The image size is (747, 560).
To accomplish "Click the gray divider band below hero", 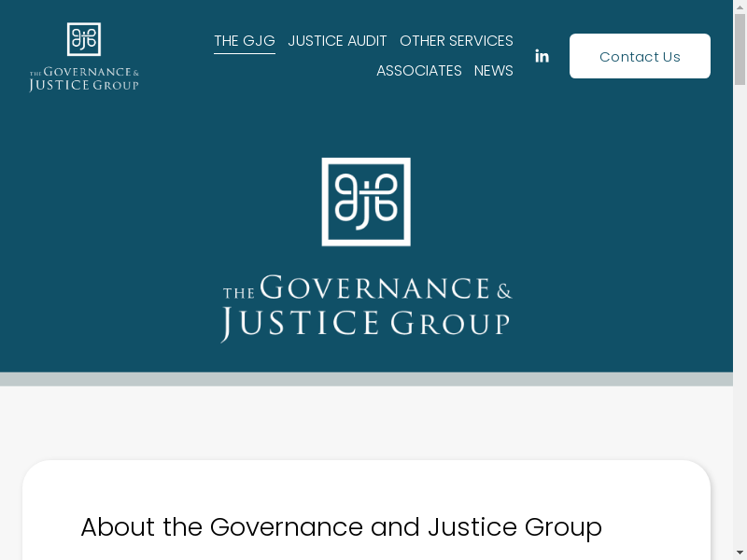I will click(x=366, y=379).
